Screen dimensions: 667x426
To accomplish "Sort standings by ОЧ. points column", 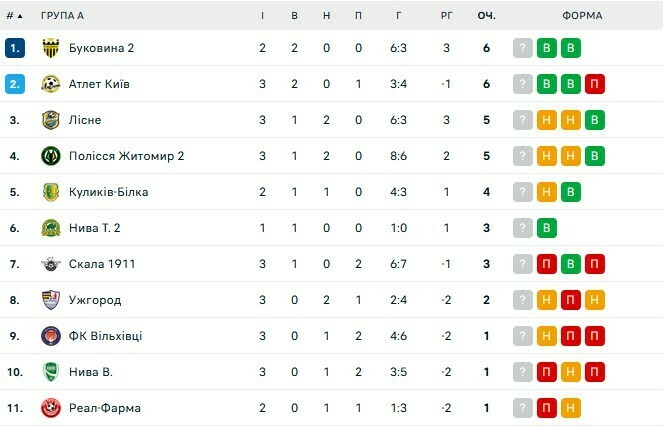I will 487,16.
